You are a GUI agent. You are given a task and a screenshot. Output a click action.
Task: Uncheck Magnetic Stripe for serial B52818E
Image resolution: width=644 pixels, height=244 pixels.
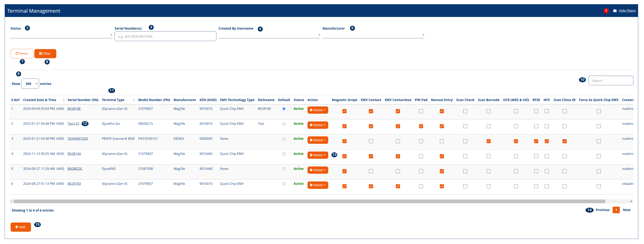(x=345, y=111)
